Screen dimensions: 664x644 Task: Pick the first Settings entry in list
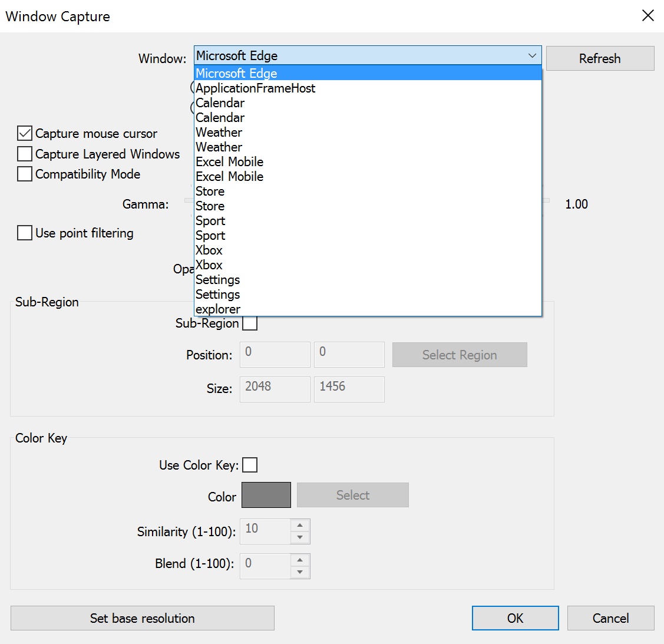click(368, 279)
